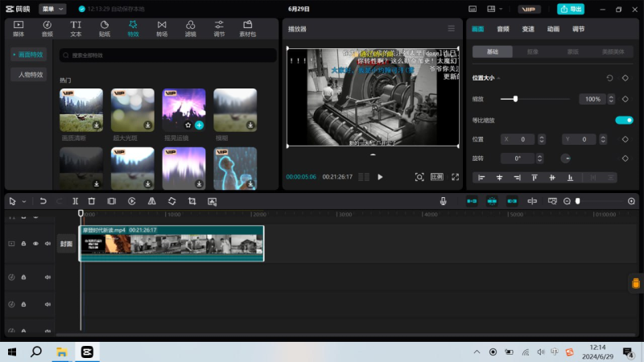Adjust the 缩放 percentage stepper arrows
This screenshot has height=362, width=644.
tap(611, 99)
